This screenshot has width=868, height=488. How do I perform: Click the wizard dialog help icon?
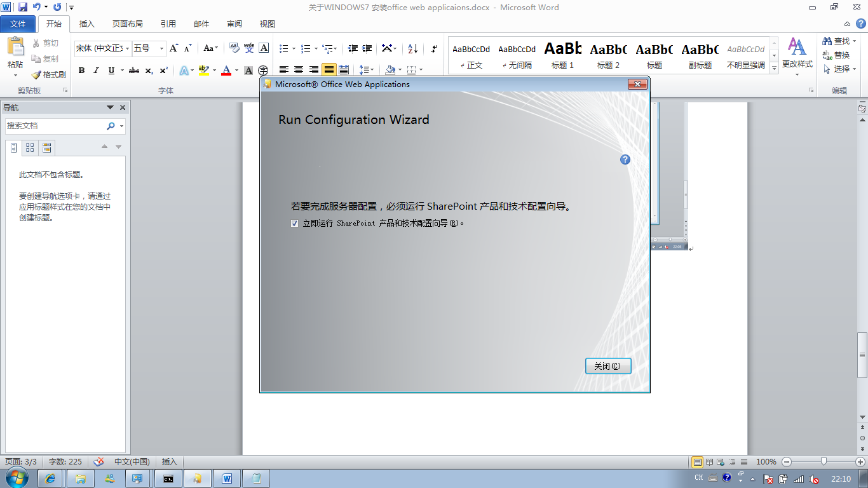point(625,159)
